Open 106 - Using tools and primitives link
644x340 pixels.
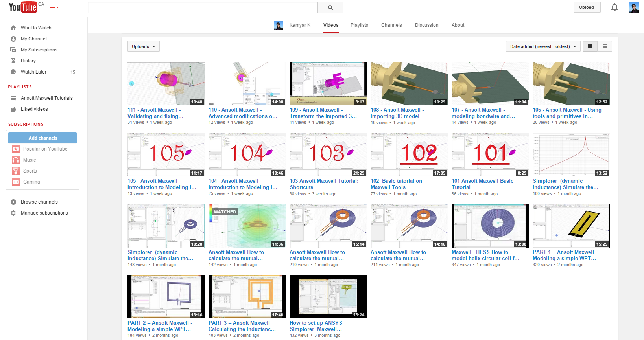click(567, 113)
